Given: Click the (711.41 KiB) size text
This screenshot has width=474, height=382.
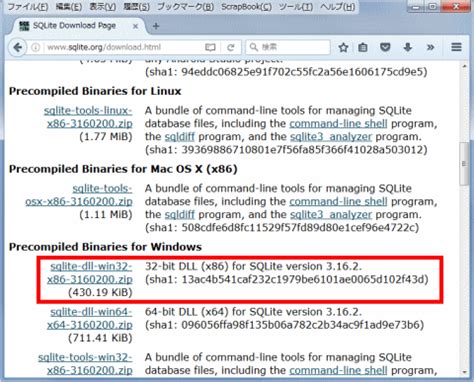Looking at the screenshot, I should coord(100,338).
